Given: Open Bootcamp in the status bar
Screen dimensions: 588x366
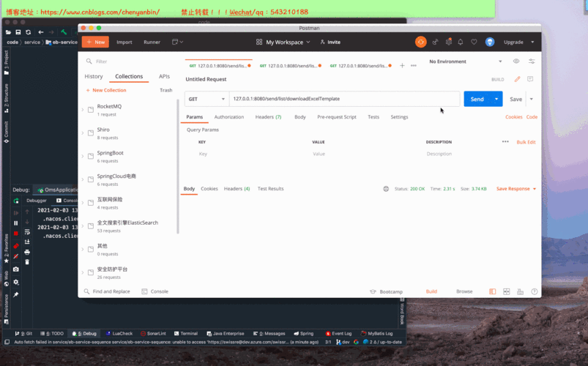Looking at the screenshot, I should click(x=386, y=291).
